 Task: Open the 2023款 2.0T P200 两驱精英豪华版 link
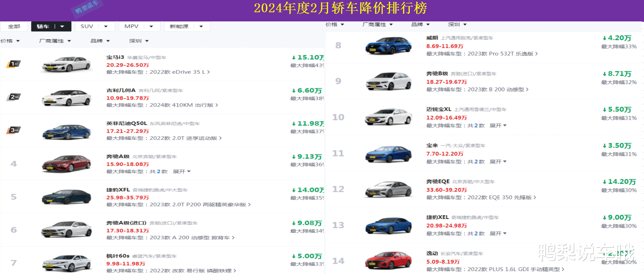point(200,204)
